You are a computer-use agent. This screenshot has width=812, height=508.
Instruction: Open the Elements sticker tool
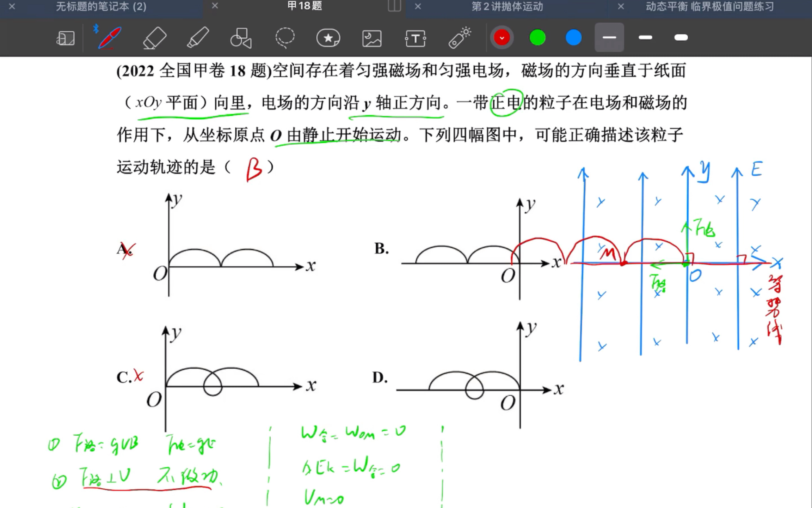pos(328,38)
